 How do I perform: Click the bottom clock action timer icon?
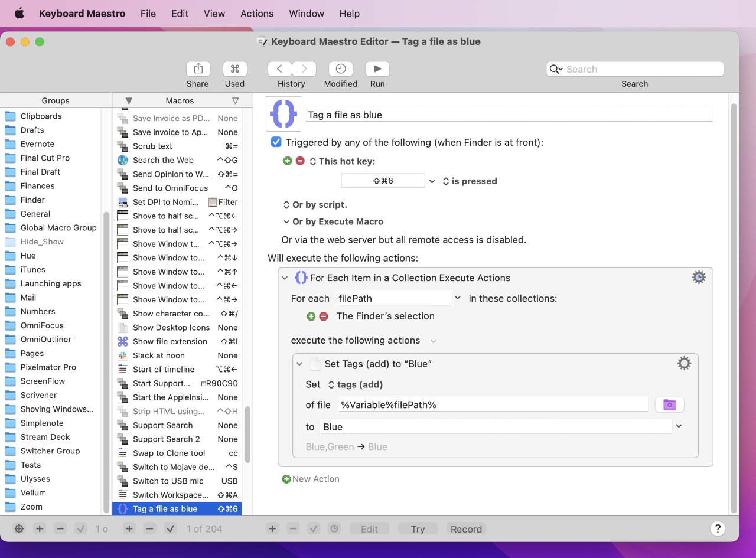tap(334, 529)
